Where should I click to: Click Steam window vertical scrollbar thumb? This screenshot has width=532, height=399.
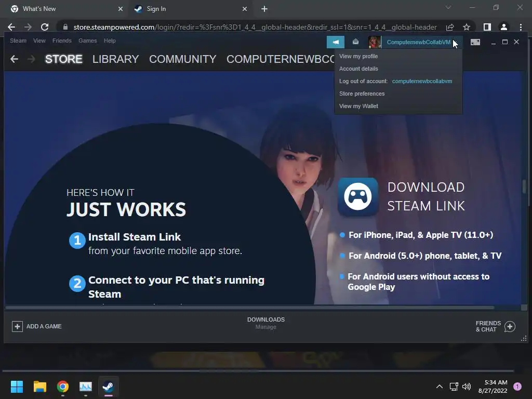pyautogui.click(x=524, y=187)
